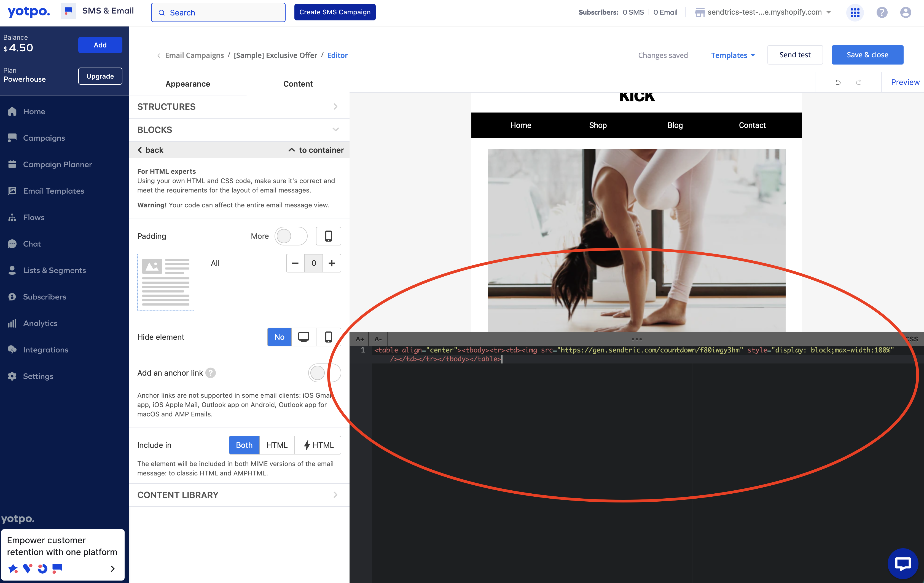The width and height of the screenshot is (924, 583).
Task: Click the undo arrow icon
Action: [x=838, y=82]
